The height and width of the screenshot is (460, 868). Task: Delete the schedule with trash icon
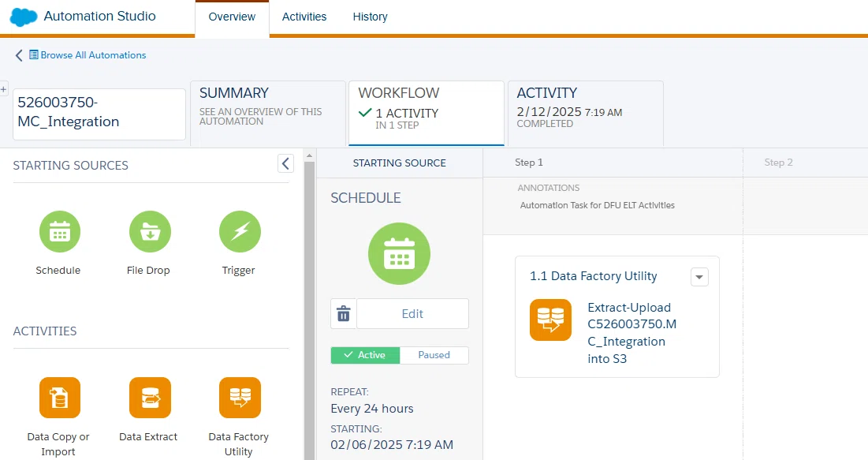tap(344, 314)
